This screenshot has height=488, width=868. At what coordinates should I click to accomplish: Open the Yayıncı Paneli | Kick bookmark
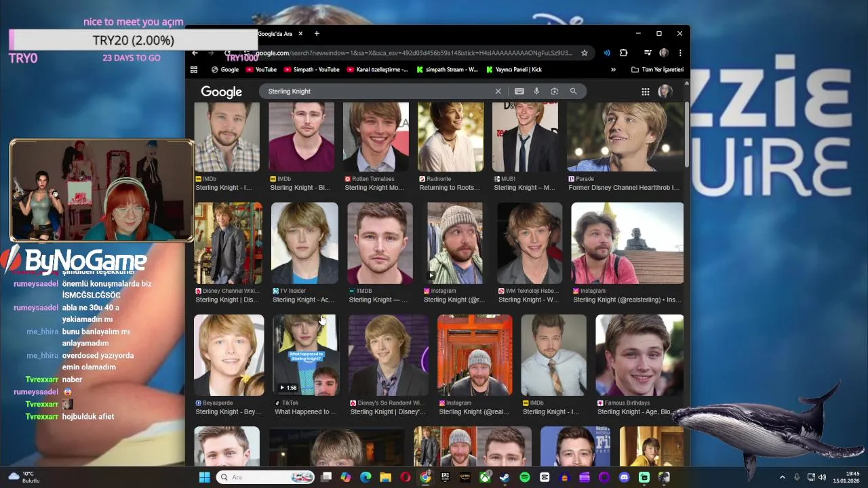[515, 69]
